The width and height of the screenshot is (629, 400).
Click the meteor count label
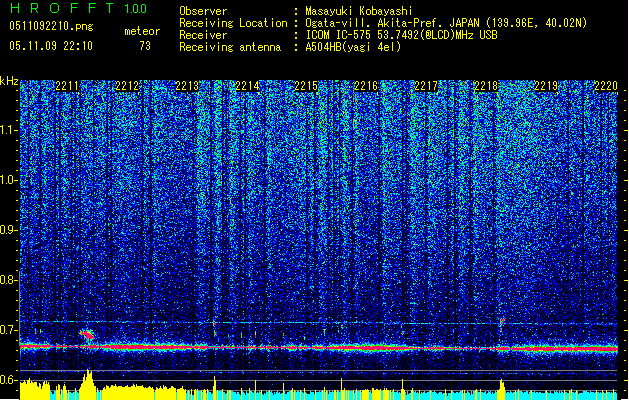pos(142,31)
